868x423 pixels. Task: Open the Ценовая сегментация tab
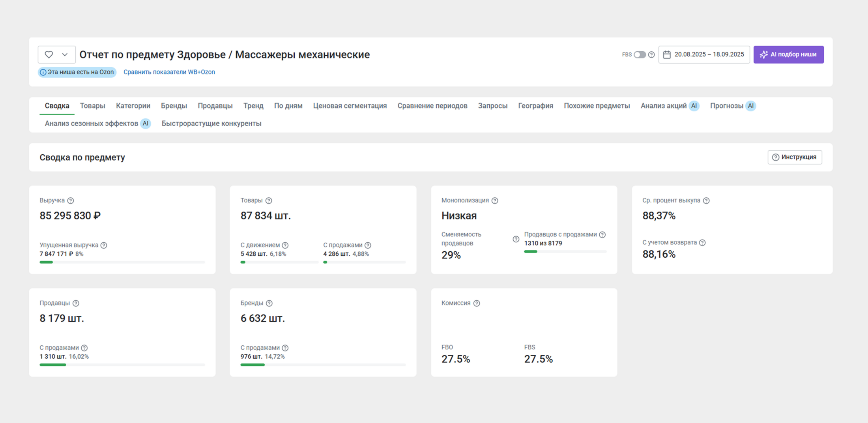[x=350, y=106]
